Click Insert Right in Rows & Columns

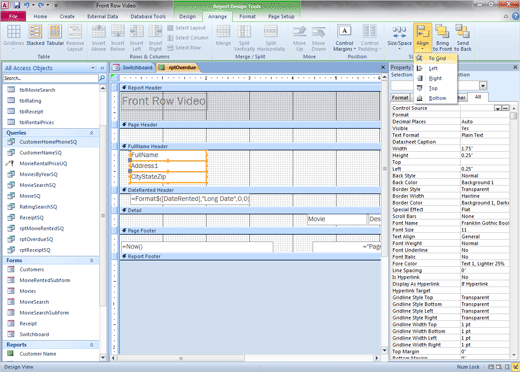pos(155,38)
